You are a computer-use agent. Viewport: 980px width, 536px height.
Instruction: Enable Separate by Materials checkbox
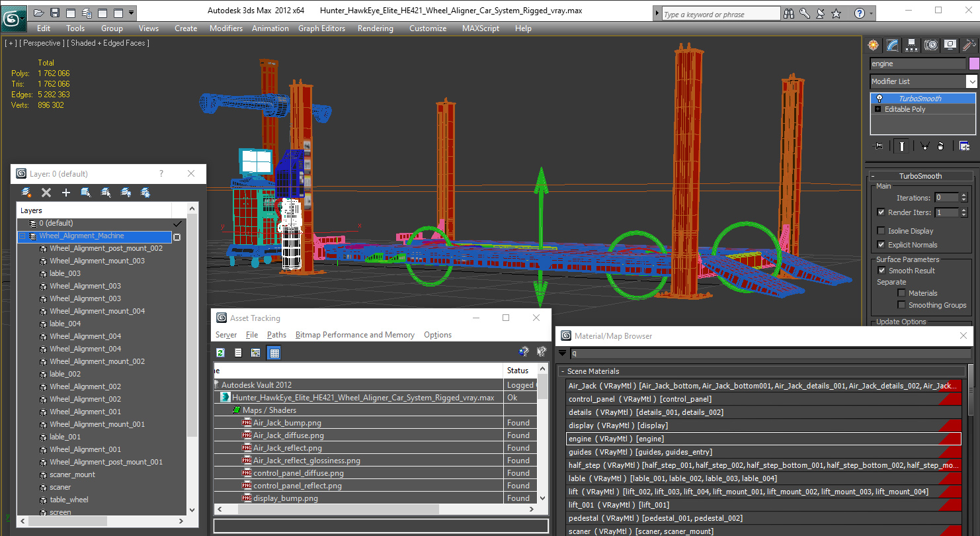click(901, 293)
